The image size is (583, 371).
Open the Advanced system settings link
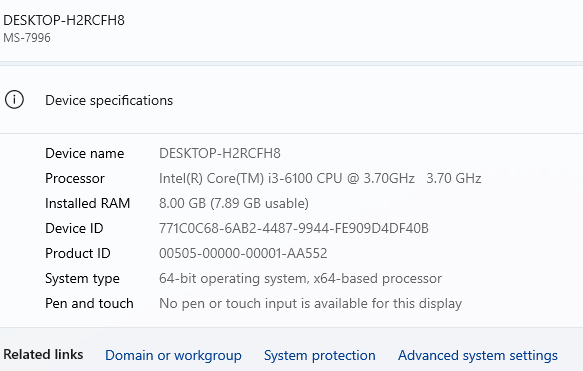[x=478, y=355]
